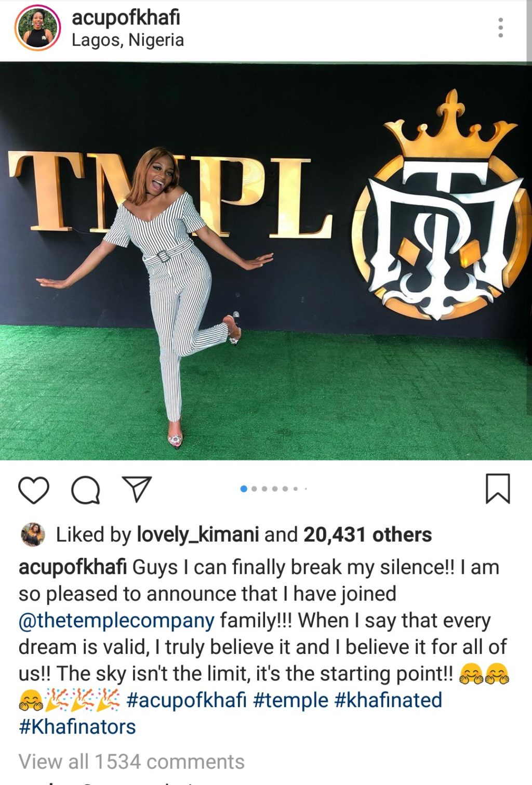Open #temple hashtag
532x785 pixels.
pyautogui.click(x=291, y=700)
